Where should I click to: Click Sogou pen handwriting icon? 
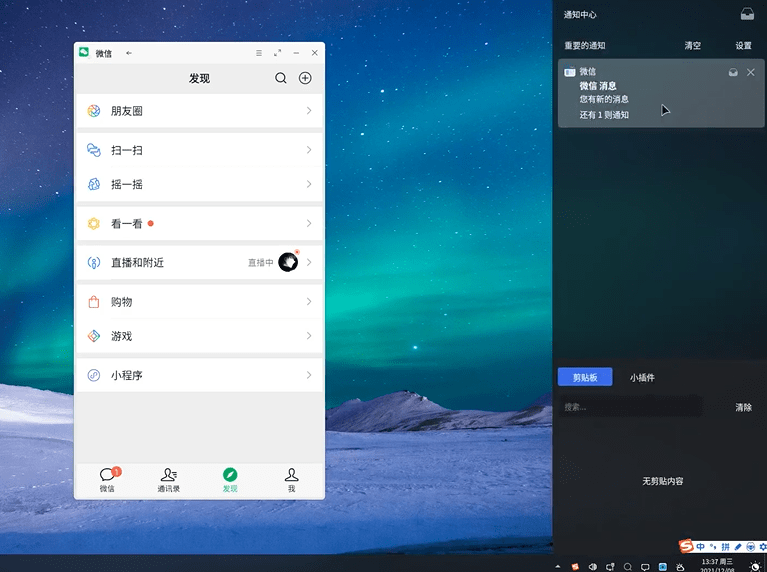[738, 547]
